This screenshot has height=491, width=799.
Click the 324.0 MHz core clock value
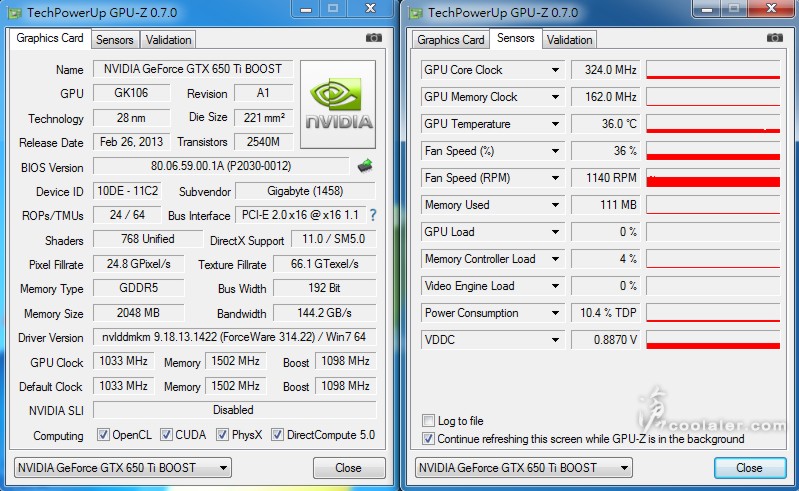point(605,70)
